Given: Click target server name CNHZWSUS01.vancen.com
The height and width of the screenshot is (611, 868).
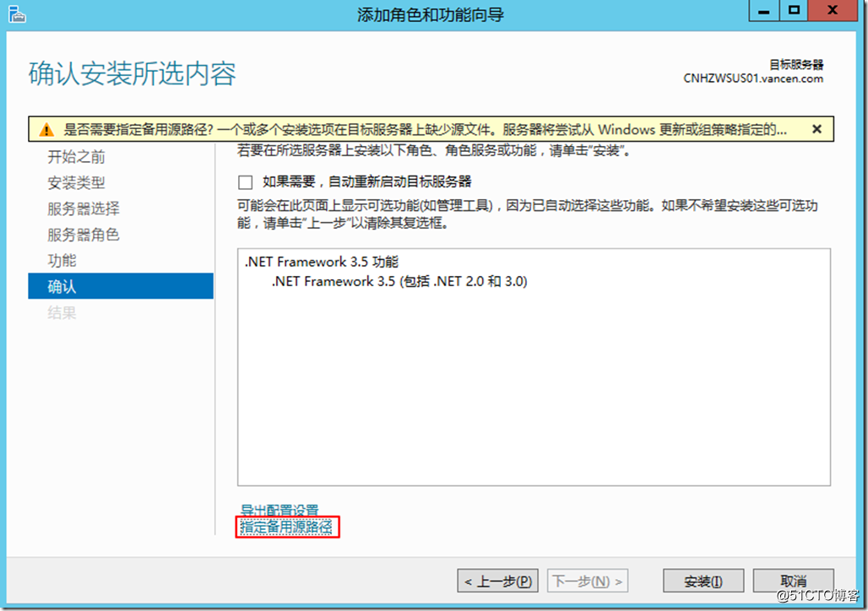Looking at the screenshot, I should 753,78.
